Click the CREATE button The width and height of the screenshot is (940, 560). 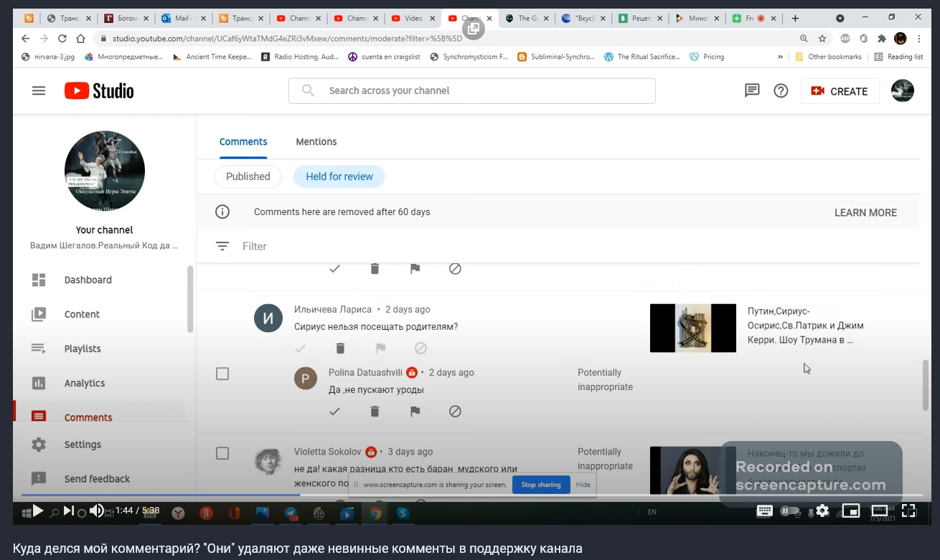pos(840,91)
